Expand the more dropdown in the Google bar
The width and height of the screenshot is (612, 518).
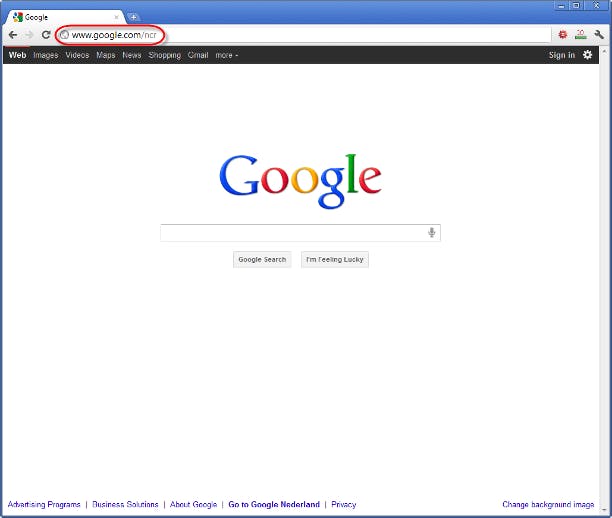(x=227, y=55)
